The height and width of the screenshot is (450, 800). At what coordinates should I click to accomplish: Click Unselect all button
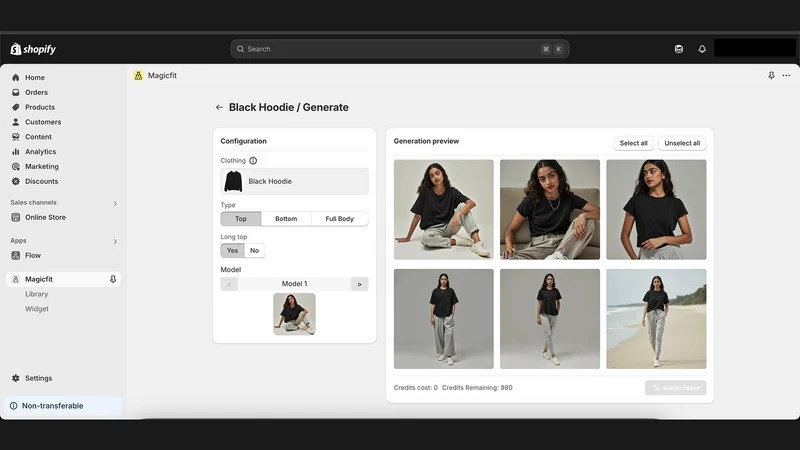[682, 143]
